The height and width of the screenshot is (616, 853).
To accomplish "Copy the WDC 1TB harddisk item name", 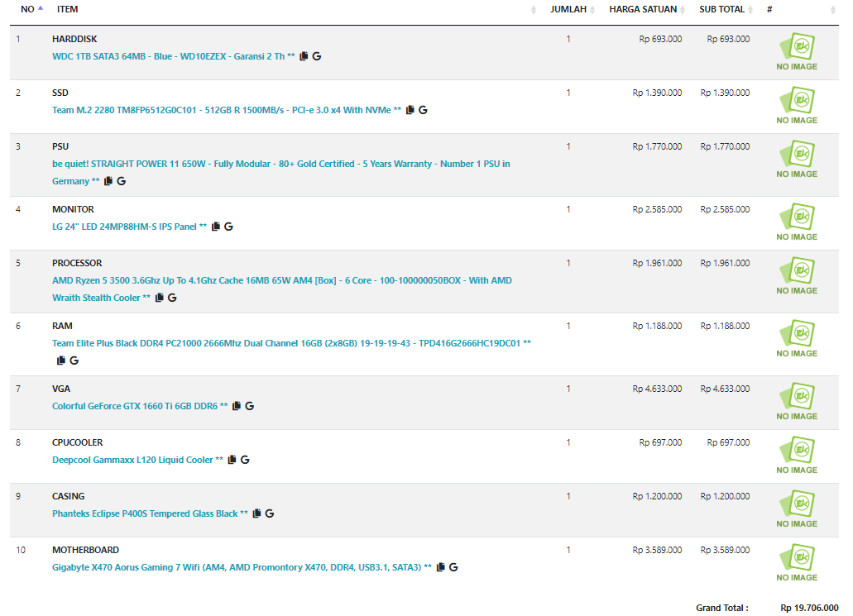I will [x=304, y=56].
